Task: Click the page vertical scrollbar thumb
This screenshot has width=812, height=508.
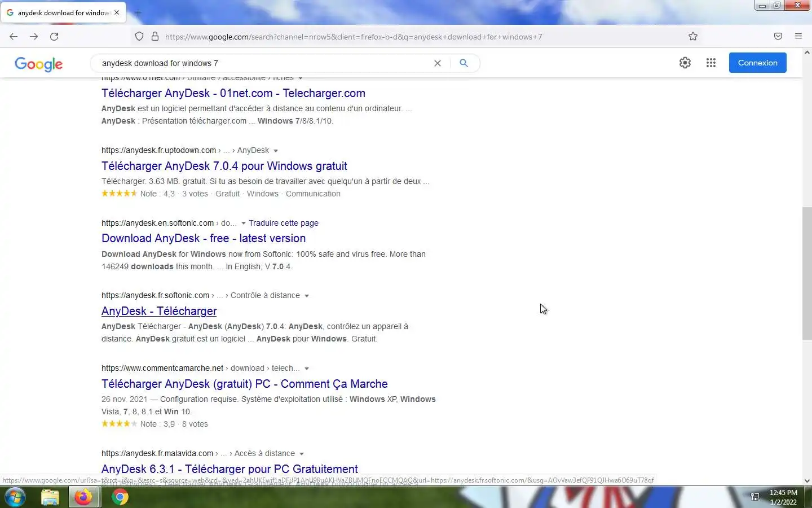Action: [807, 273]
